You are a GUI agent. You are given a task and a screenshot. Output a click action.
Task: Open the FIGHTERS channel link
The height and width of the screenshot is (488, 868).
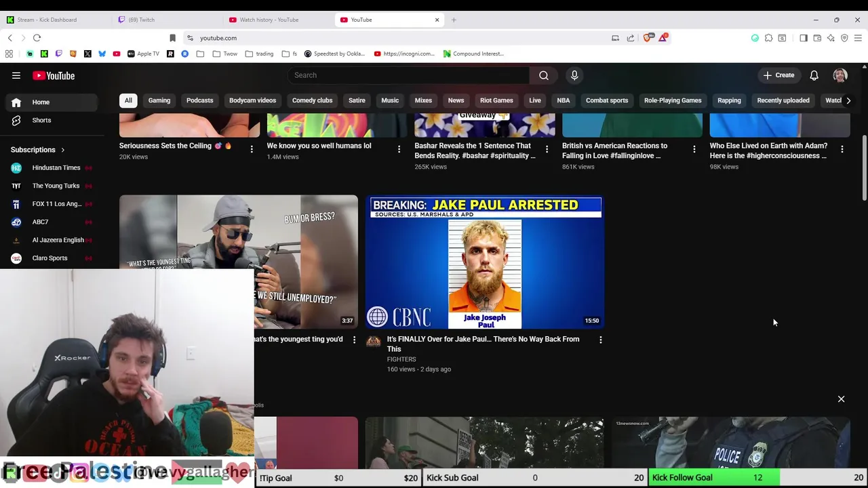pyautogui.click(x=401, y=359)
